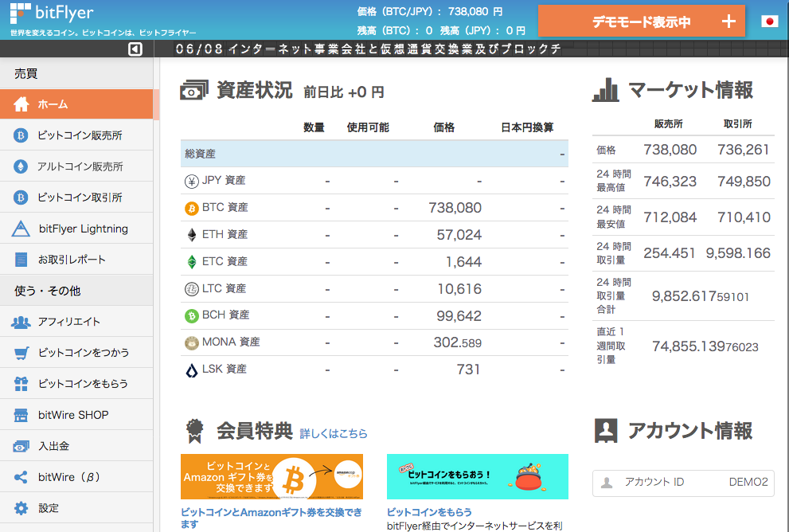The image size is (789, 532).
Task: Follow the 詳しくはこちら link
Action: tap(334, 434)
